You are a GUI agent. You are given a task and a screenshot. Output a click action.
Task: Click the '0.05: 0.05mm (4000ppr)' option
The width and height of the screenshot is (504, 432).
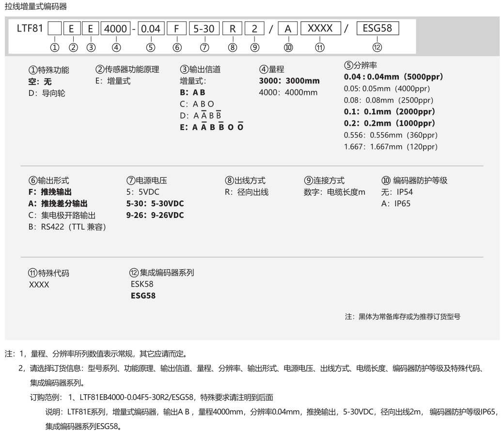[387, 89]
